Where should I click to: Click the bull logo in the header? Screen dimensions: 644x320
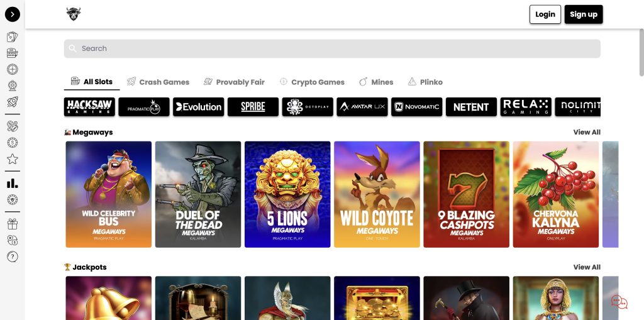74,14
